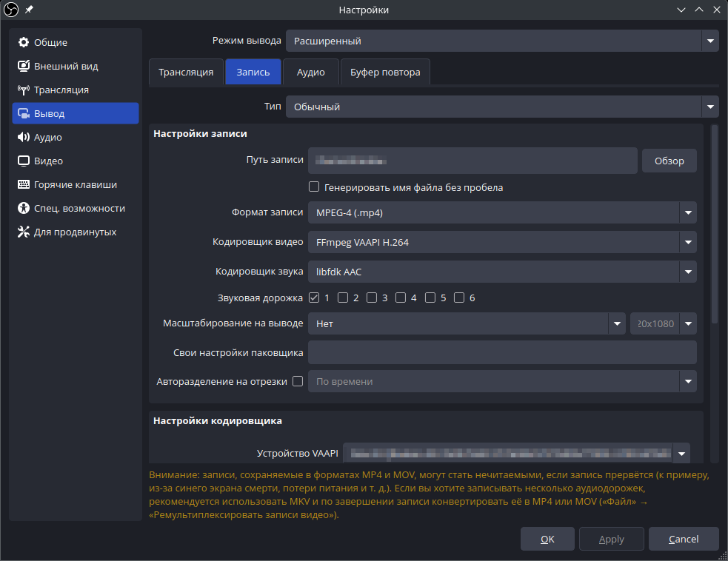Tick audio track 4 checkbox
728x561 pixels.
point(401,298)
